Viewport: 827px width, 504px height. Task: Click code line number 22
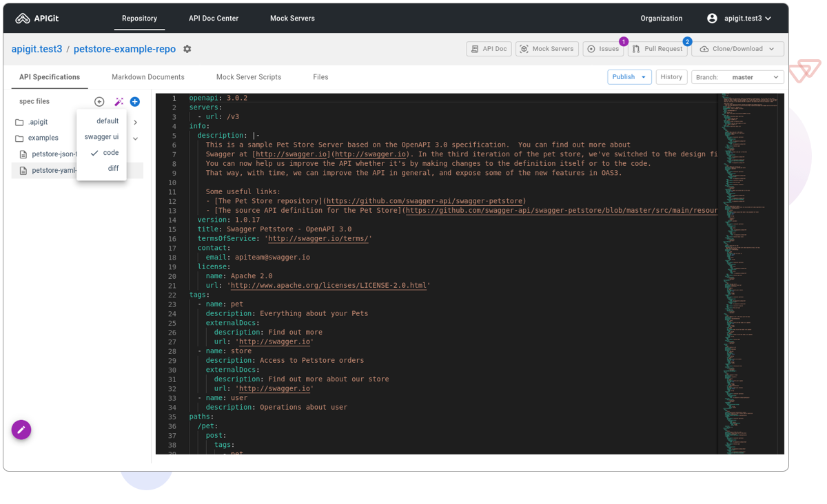pos(172,295)
